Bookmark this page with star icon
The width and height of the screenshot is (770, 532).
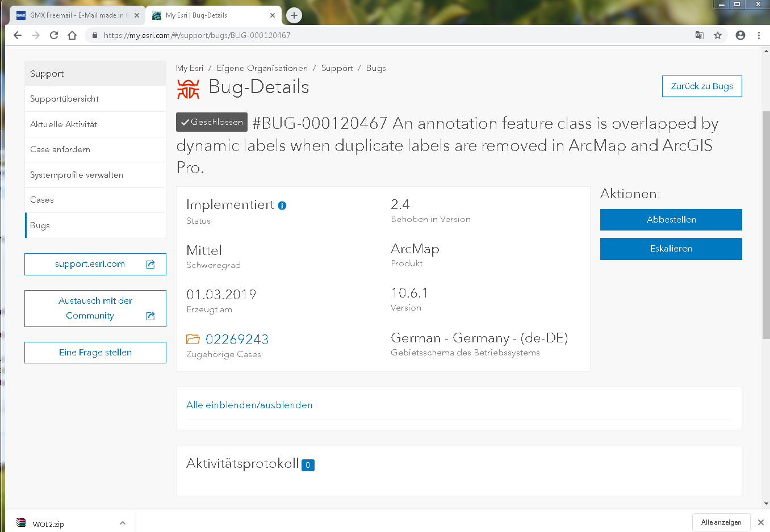click(718, 35)
